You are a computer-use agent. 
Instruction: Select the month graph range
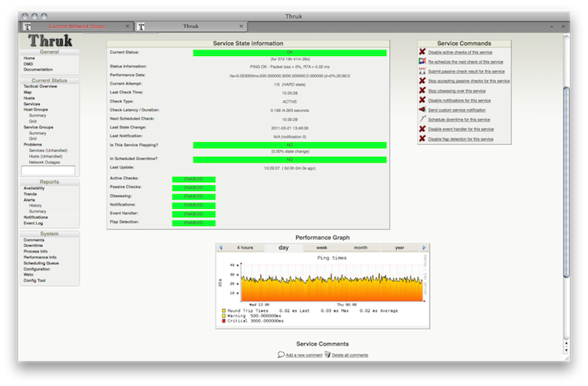point(360,248)
